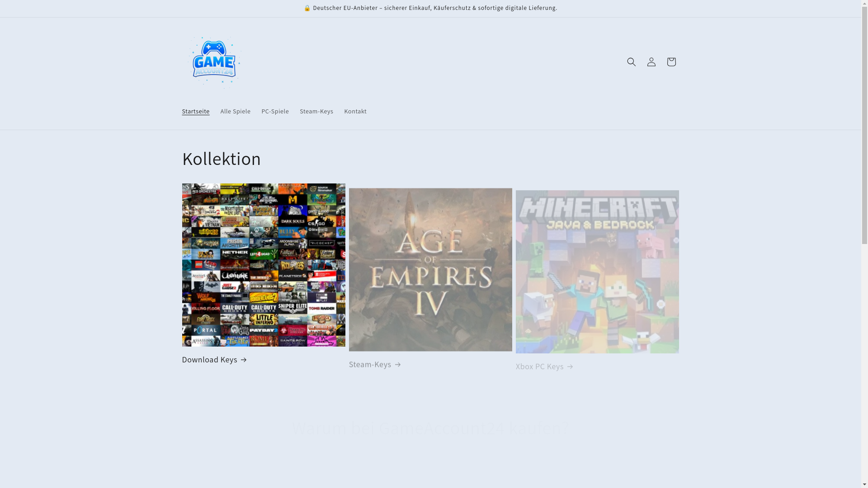Image resolution: width=868 pixels, height=488 pixels.
Task: Click the Deutscher EU-Anbieter announcement text
Action: pyautogui.click(x=430, y=8)
